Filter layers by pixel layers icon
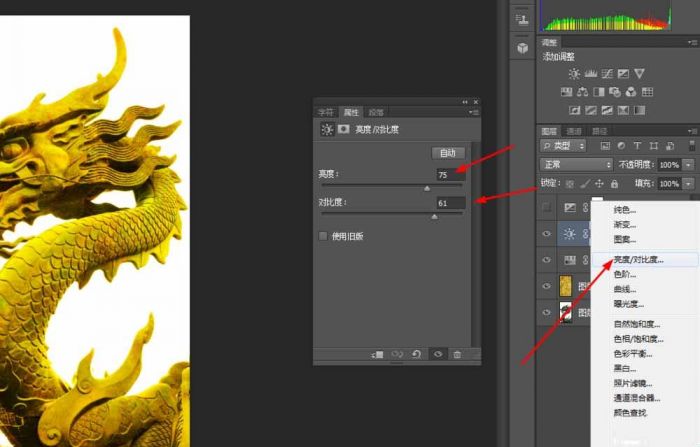This screenshot has width=700, height=447. click(605, 146)
